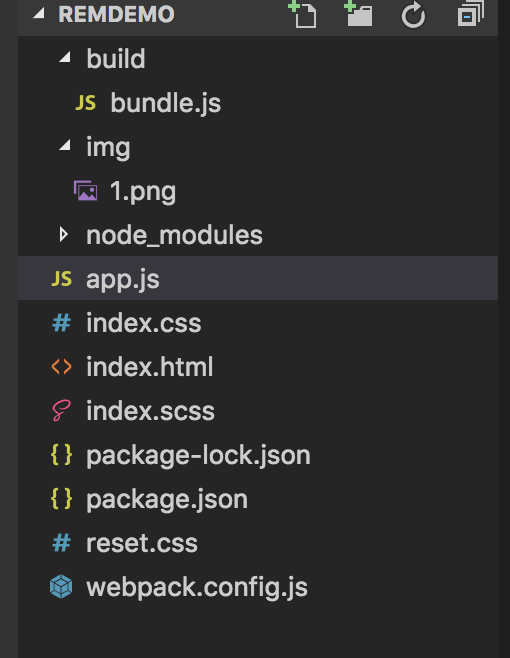Collapse the build folder arrow
This screenshot has height=658, width=510.
(65, 57)
